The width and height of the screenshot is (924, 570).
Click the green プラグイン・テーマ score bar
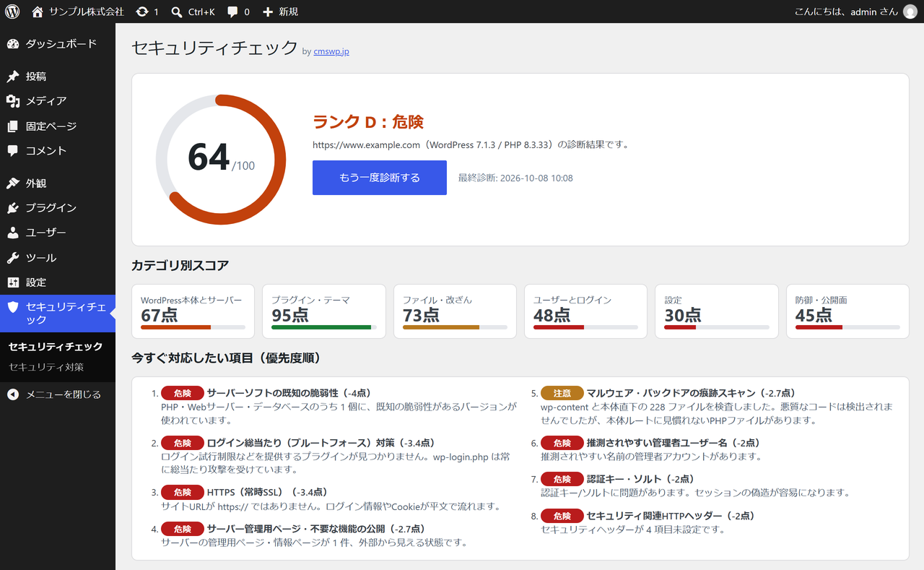(321, 327)
